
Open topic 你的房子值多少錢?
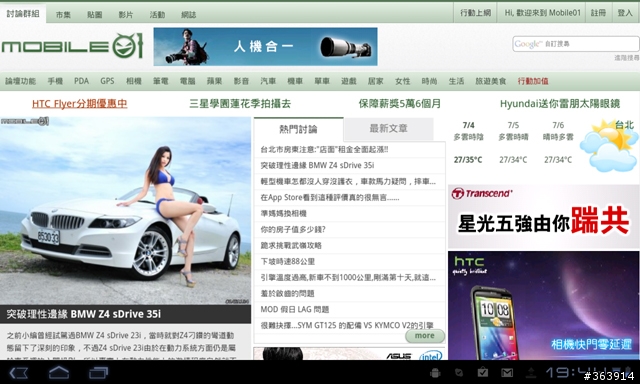[293, 229]
